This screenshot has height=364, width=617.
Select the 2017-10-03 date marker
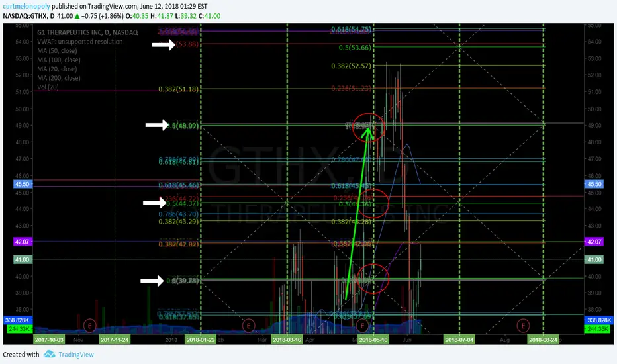click(49, 340)
